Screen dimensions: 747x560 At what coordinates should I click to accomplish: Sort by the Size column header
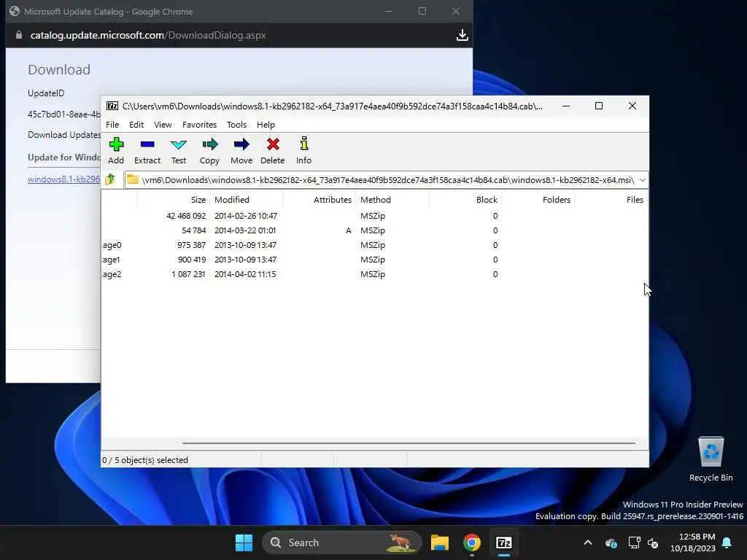(x=174, y=200)
